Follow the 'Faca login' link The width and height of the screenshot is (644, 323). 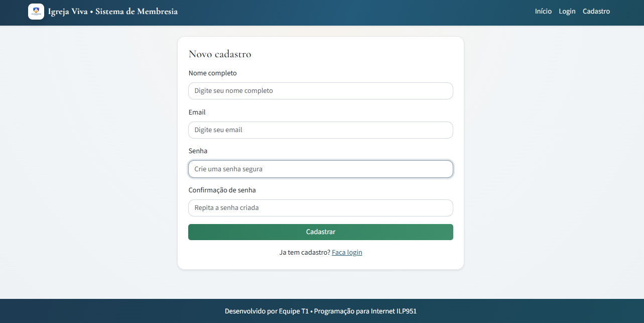pyautogui.click(x=347, y=253)
